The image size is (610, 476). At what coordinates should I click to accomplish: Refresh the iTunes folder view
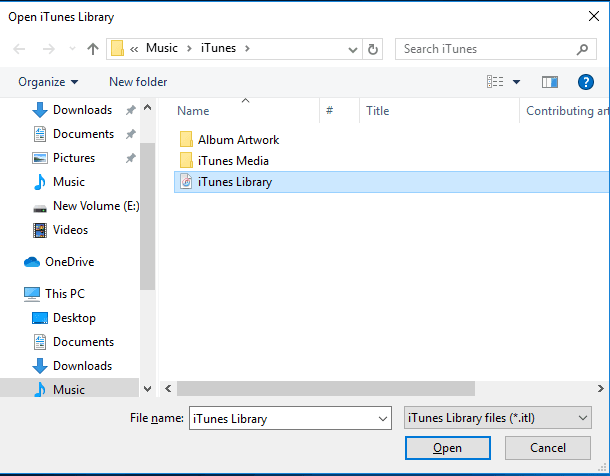point(373,49)
